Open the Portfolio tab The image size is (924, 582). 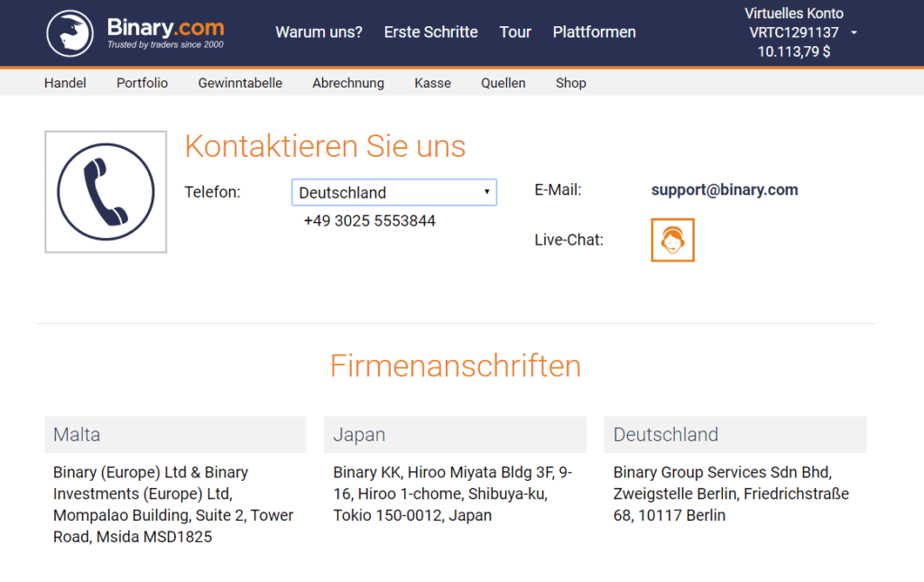pos(142,83)
